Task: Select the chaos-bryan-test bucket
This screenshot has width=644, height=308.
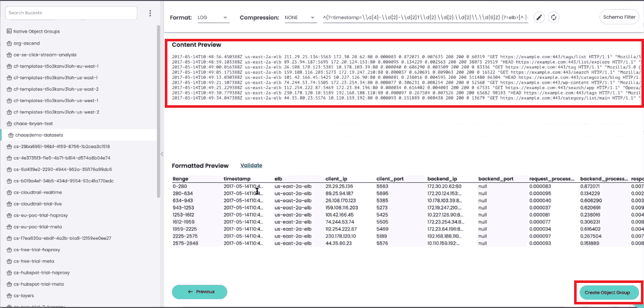Action: (34, 124)
